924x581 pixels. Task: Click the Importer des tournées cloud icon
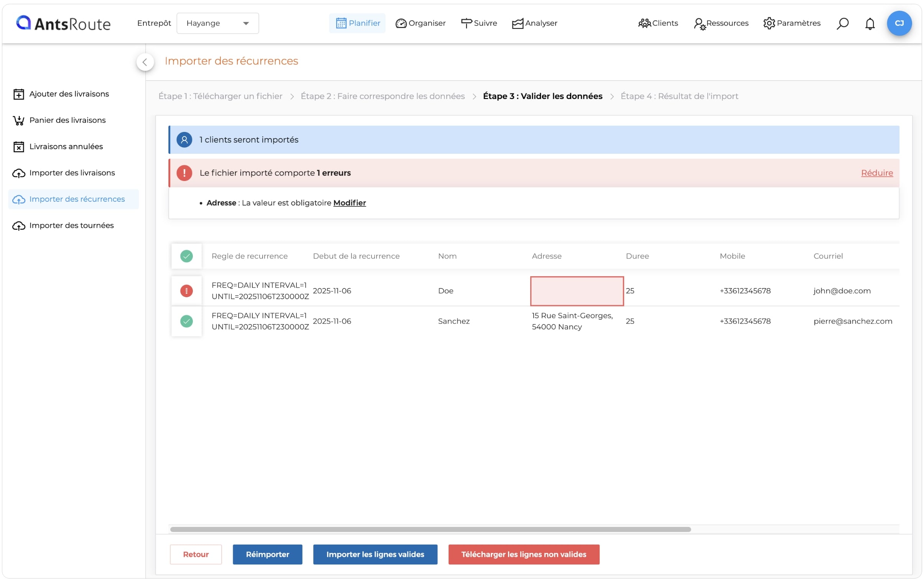(x=19, y=225)
